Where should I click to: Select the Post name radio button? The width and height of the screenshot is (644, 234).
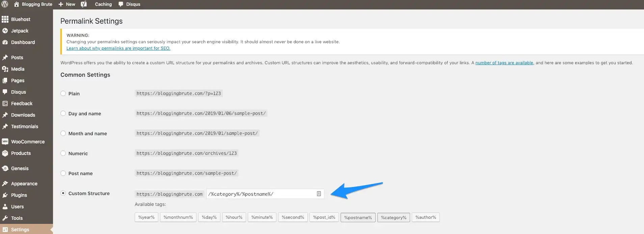[x=63, y=173]
